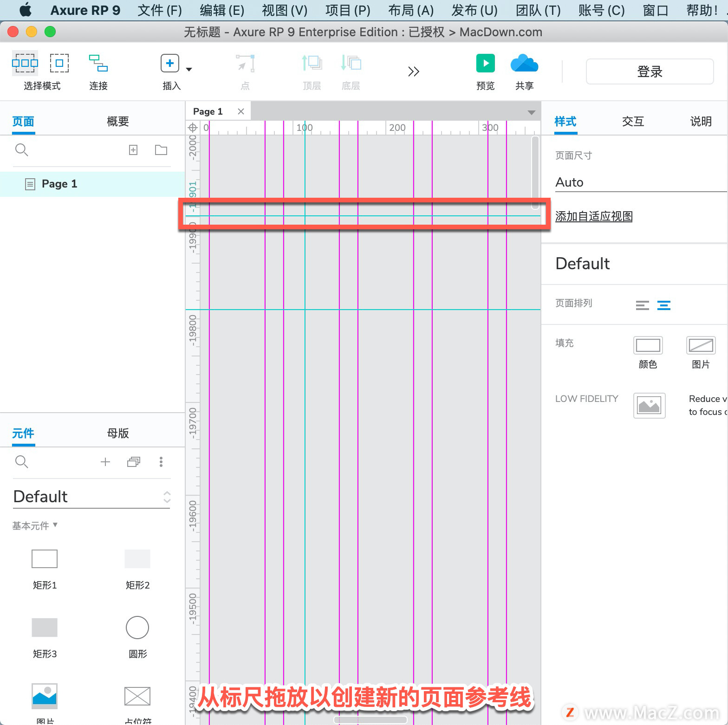728x725 pixels.
Task: Select the intersected selection mode icon
Action: pos(25,63)
